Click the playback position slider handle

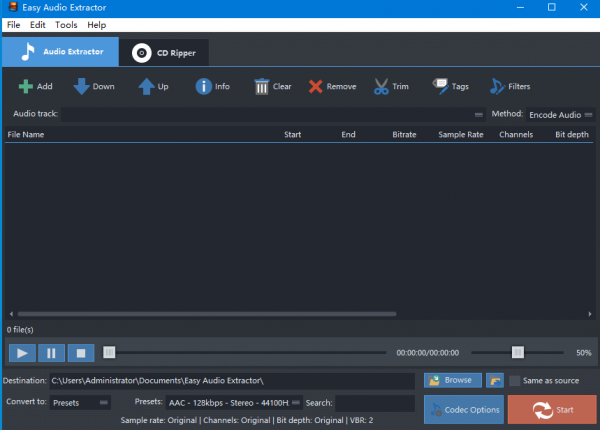[109, 352]
